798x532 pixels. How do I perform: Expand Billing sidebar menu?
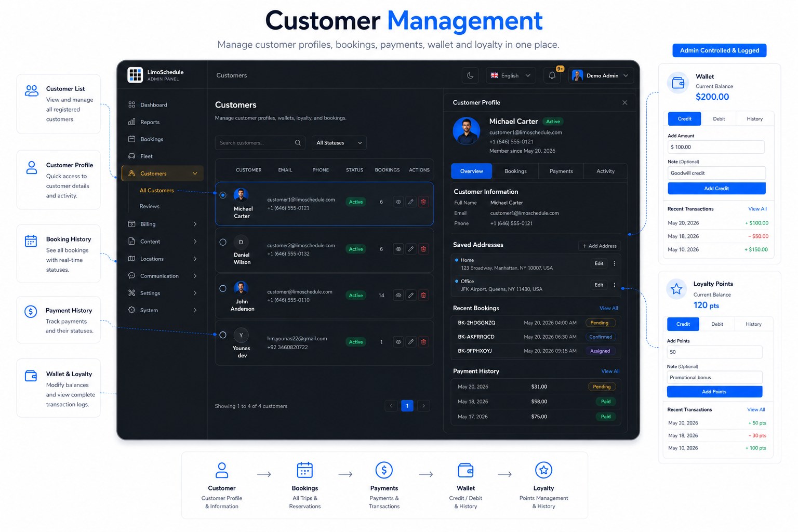[x=195, y=224]
